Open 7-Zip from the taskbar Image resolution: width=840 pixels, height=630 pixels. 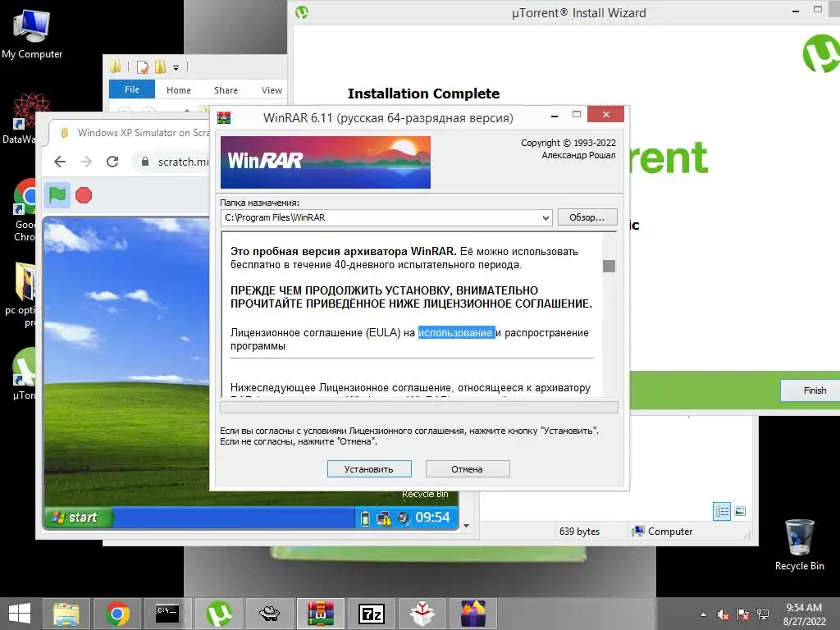pyautogui.click(x=372, y=614)
